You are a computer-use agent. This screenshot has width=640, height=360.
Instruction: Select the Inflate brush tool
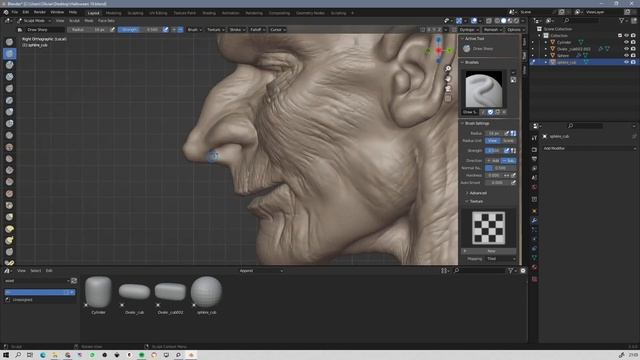click(x=9, y=112)
